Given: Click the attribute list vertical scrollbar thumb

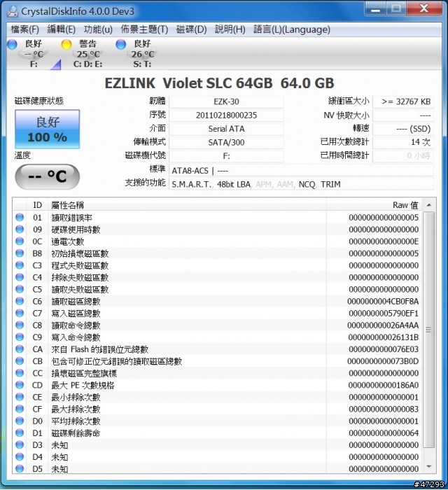Looking at the screenshot, I should tap(429, 330).
